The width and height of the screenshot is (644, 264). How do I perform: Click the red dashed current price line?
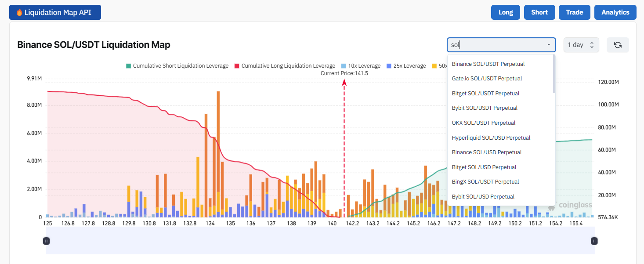pos(344,149)
